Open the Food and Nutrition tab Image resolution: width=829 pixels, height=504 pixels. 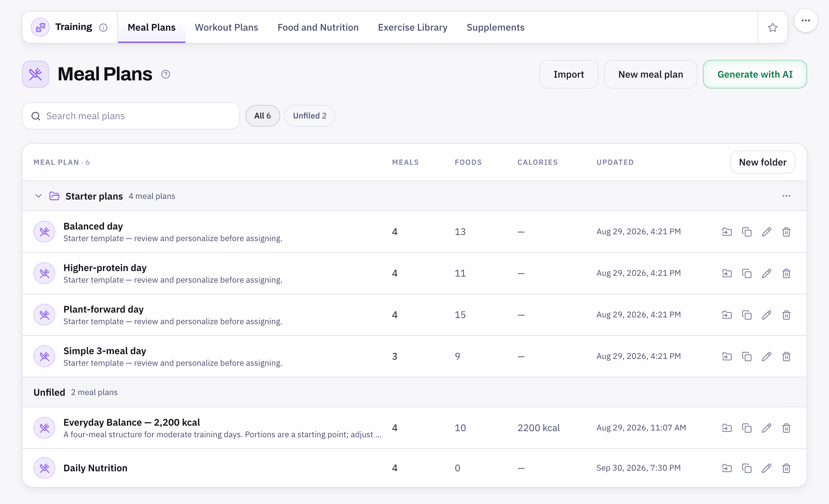coord(318,27)
